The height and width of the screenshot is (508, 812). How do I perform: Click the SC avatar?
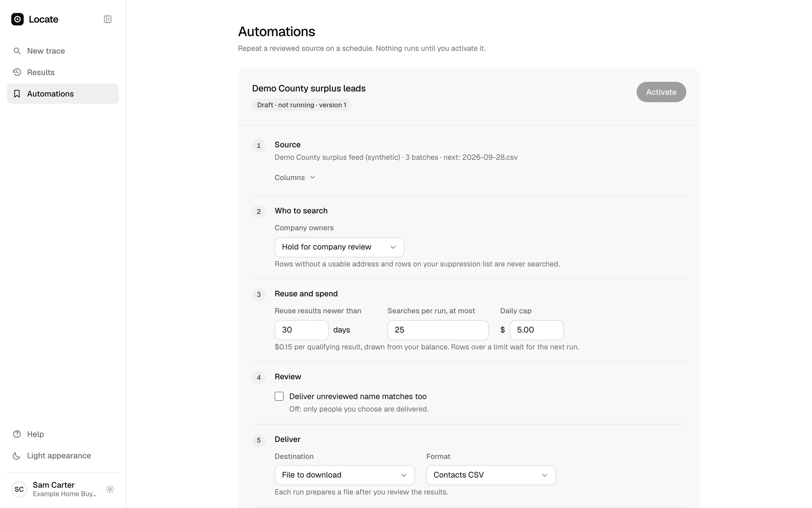19,489
